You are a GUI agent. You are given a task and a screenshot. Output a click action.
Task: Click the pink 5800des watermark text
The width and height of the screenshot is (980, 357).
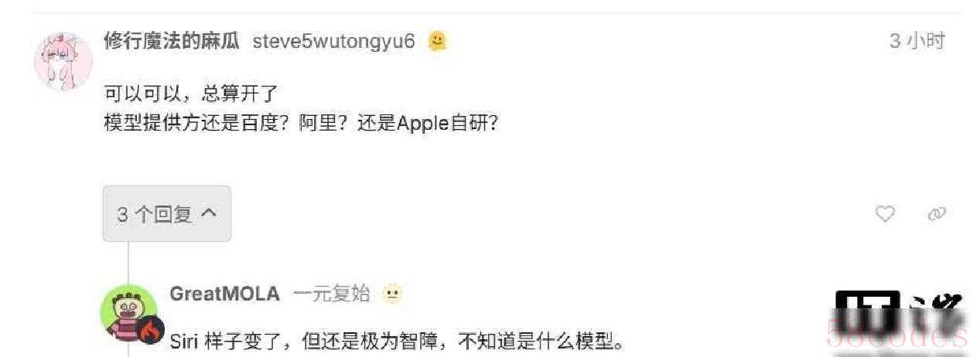pos(896,336)
